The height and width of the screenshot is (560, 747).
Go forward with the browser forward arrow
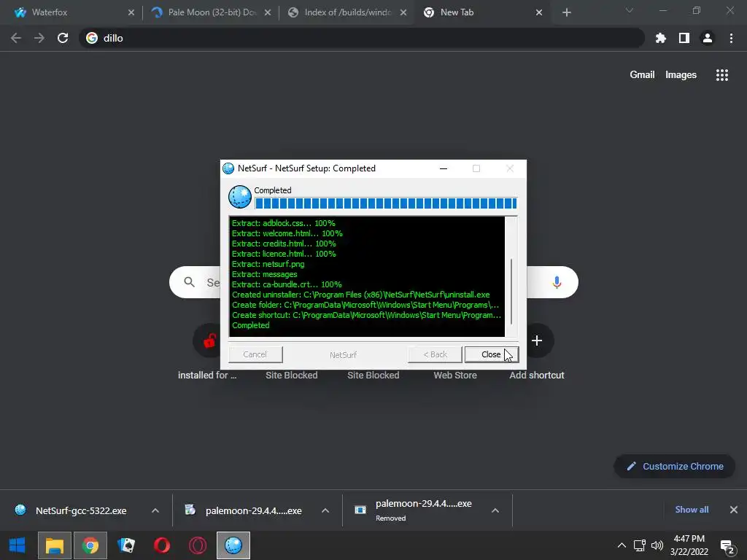click(x=39, y=38)
